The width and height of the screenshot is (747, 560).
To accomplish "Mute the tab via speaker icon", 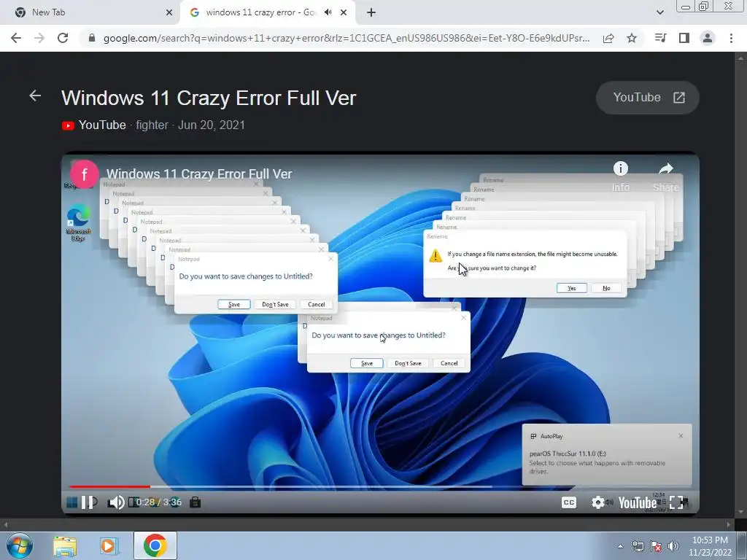I will point(328,12).
